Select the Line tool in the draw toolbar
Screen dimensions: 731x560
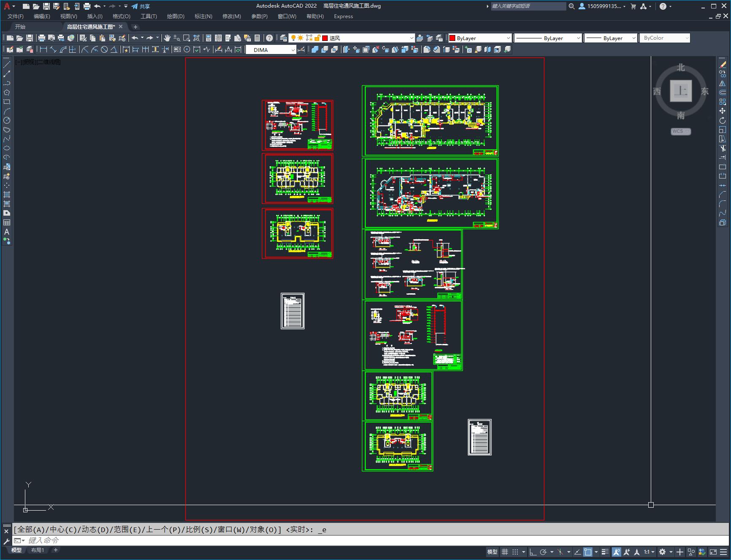click(x=7, y=65)
